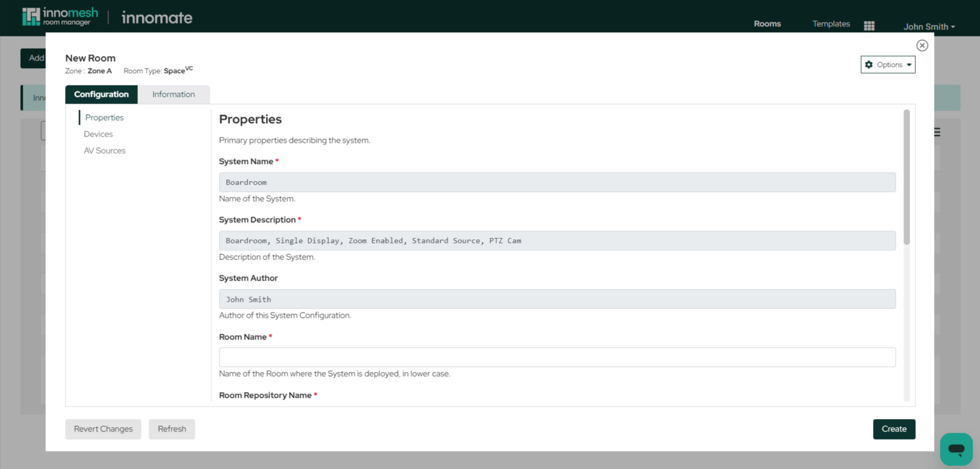Click the Create button
The height and width of the screenshot is (469, 980).
click(x=894, y=429)
